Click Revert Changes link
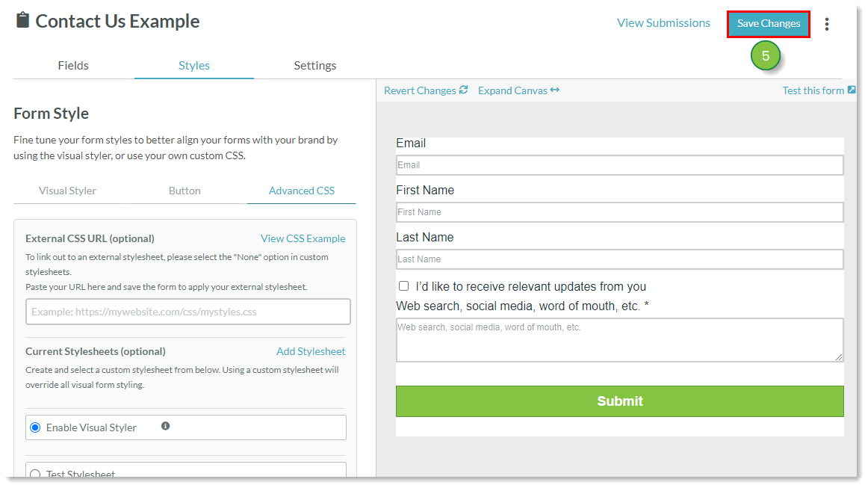Image resolution: width=868 pixels, height=488 pixels. click(426, 90)
